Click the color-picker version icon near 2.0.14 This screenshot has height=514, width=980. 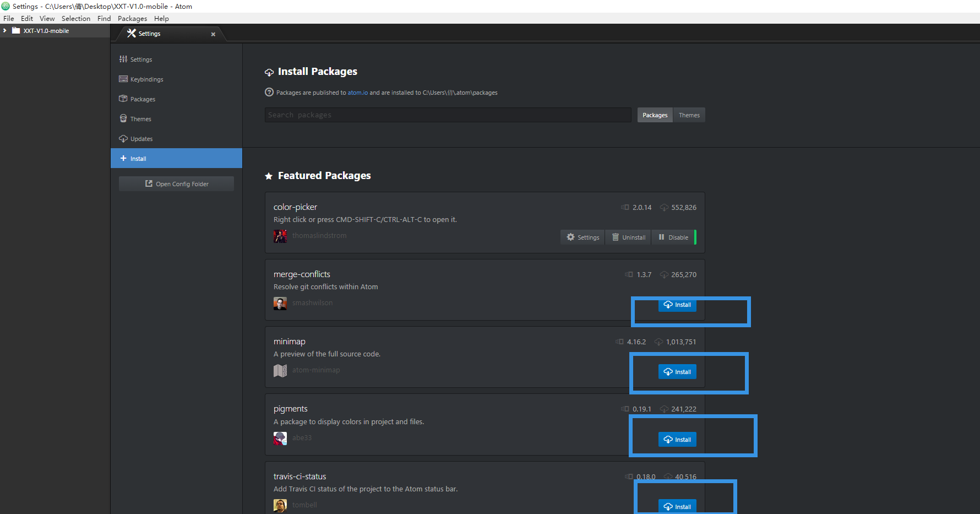click(x=625, y=207)
